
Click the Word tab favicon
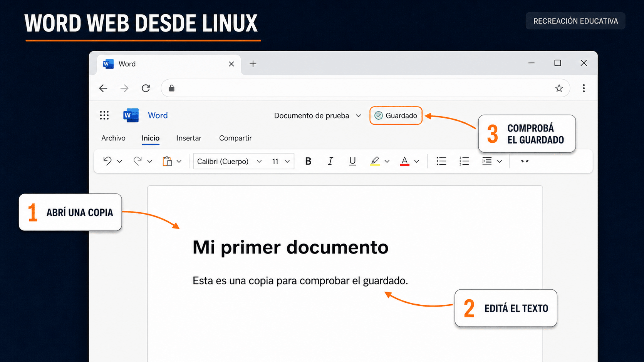pyautogui.click(x=108, y=64)
